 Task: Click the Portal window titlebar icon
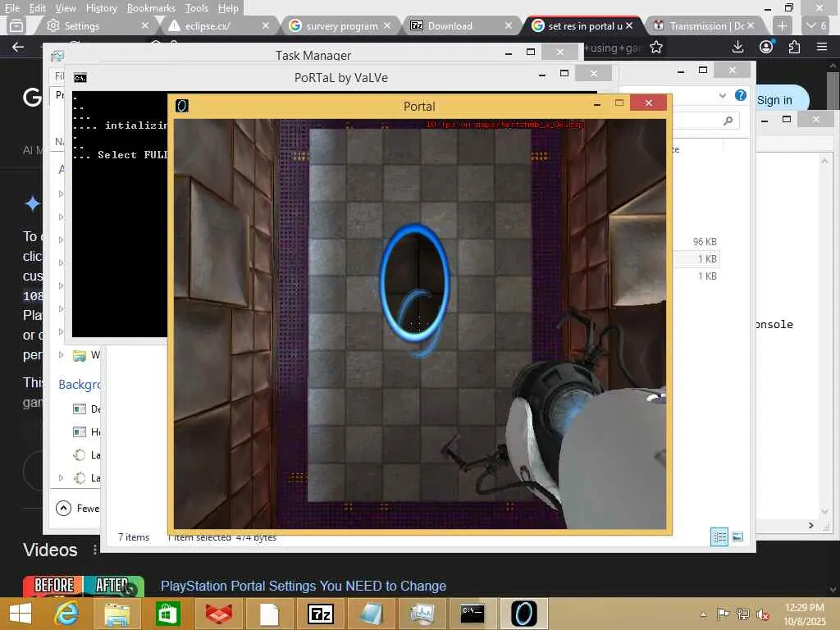182,106
